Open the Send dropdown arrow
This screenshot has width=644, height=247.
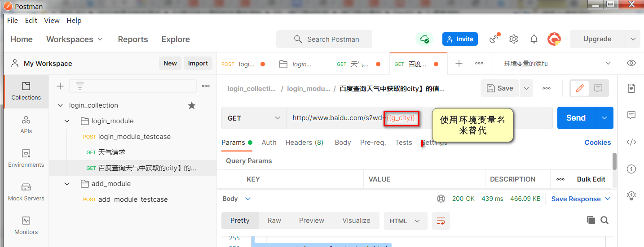click(x=604, y=118)
